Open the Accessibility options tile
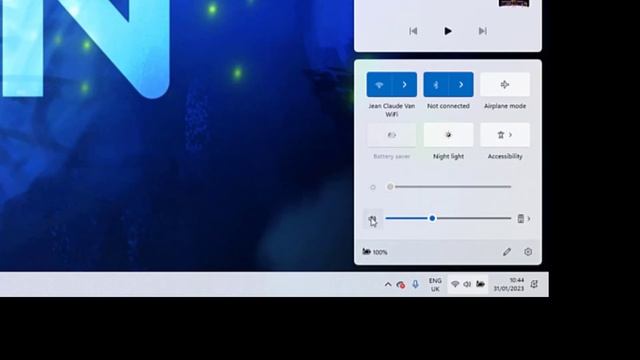 click(505, 135)
